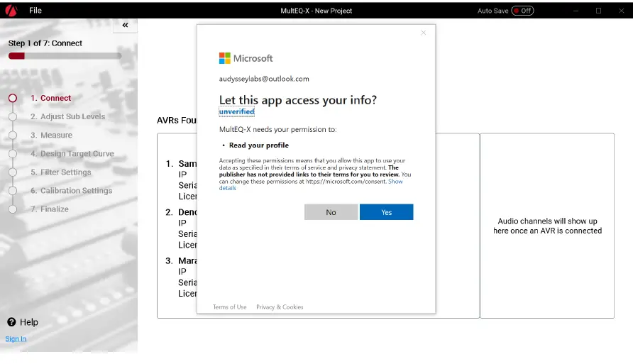
Task: Go to 2. Adjust Sub Levels
Action: pyautogui.click(x=68, y=116)
